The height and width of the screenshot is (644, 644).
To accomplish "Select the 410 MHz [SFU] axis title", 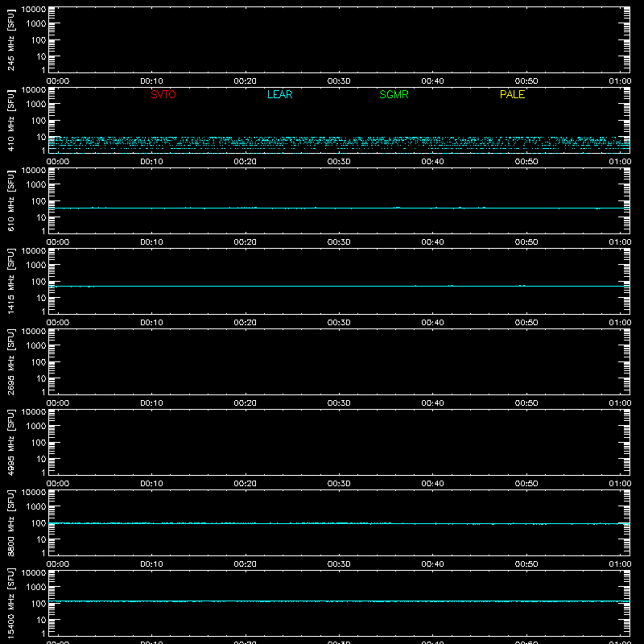I will coord(11,120).
